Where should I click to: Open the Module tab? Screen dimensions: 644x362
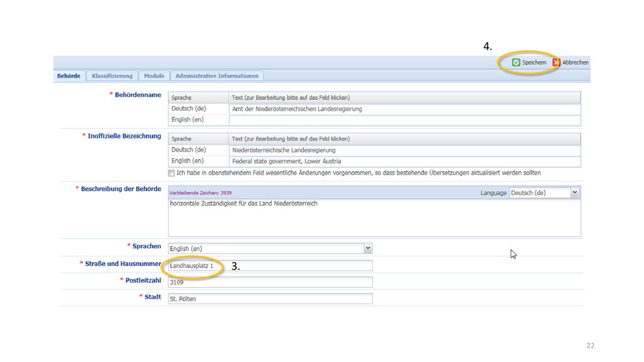click(x=154, y=76)
